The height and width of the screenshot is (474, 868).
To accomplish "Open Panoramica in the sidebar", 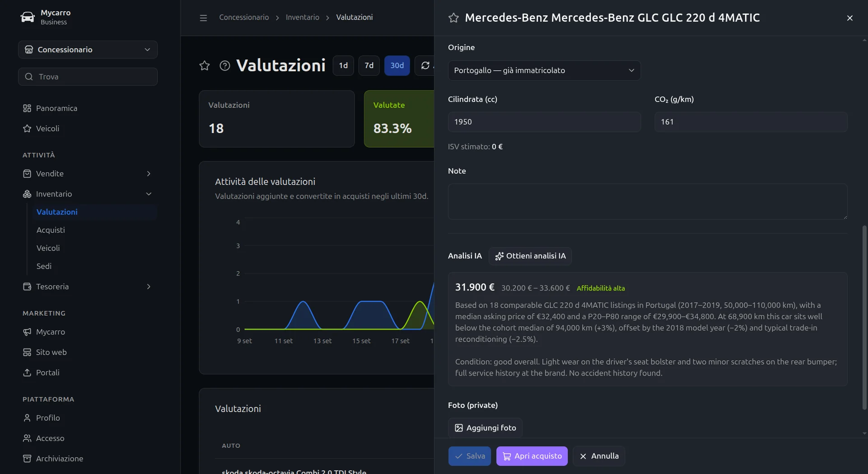I will (x=88, y=108).
